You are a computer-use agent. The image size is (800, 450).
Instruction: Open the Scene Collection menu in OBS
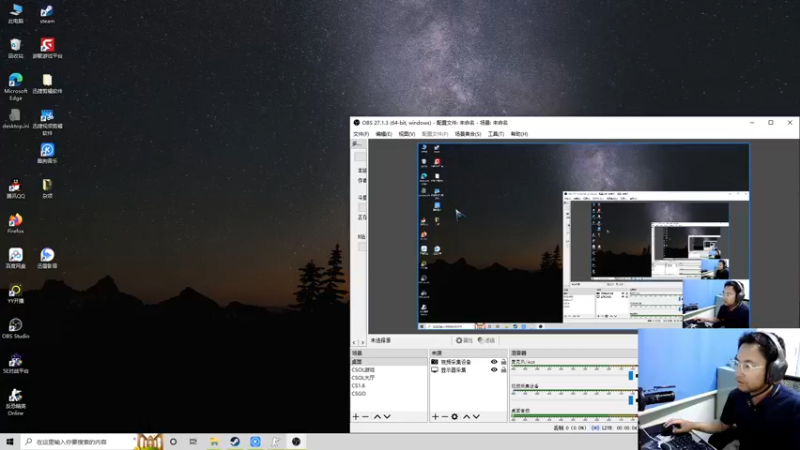tap(468, 134)
